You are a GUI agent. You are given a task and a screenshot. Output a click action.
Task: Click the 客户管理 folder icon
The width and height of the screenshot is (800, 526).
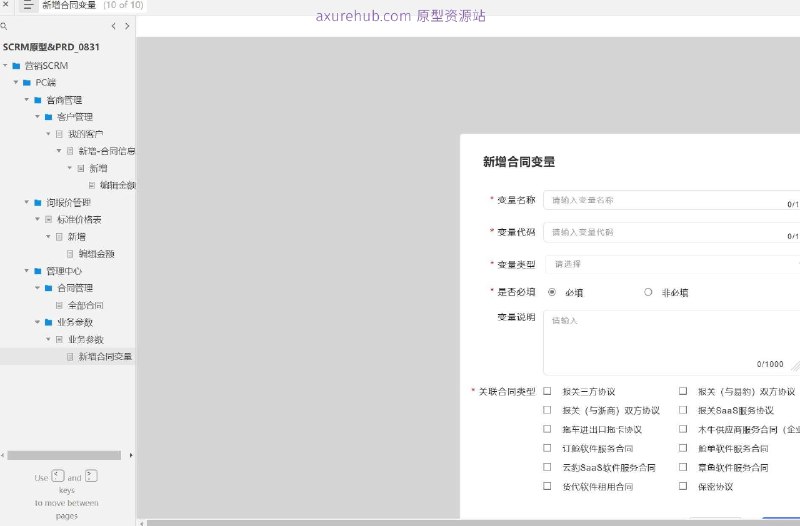(48, 117)
